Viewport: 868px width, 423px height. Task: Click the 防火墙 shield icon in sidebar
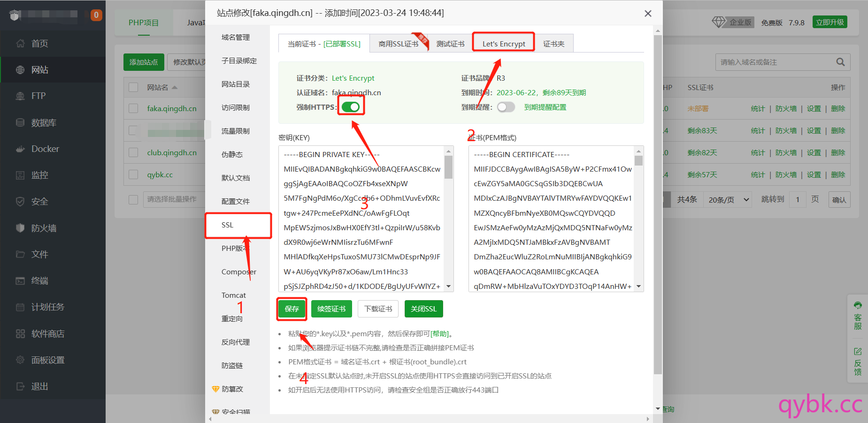pos(20,228)
